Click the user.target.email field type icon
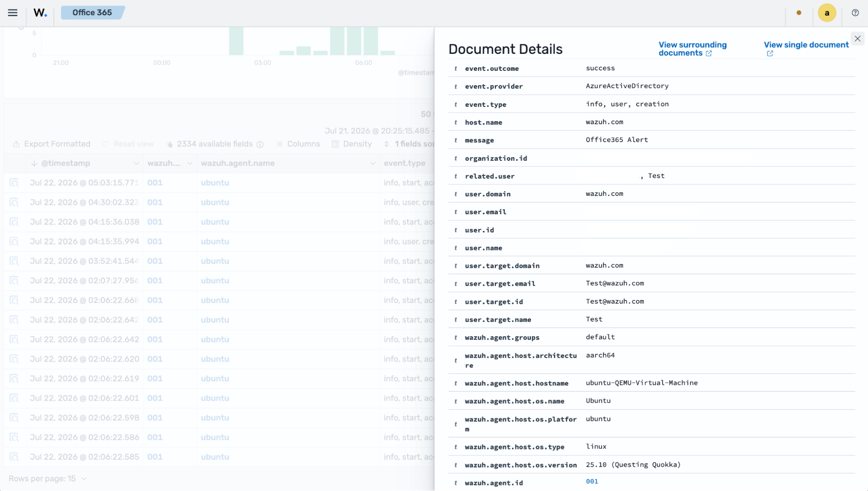Viewport: 868px width, 491px height. click(x=455, y=284)
